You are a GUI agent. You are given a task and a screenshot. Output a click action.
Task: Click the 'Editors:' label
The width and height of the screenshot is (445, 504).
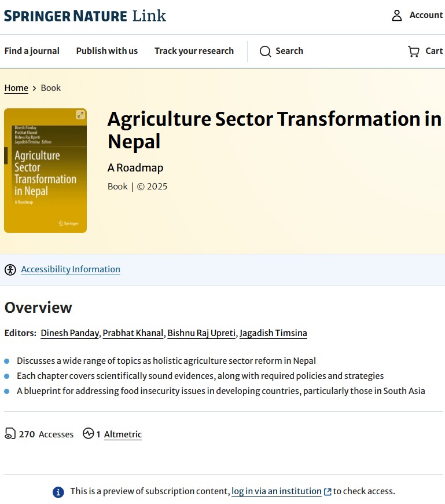(x=20, y=333)
